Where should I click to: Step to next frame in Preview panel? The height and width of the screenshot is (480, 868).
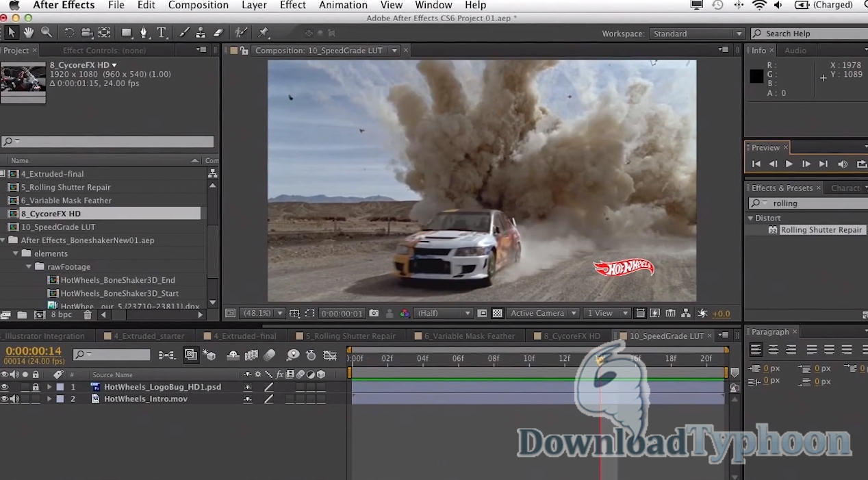[x=806, y=164]
